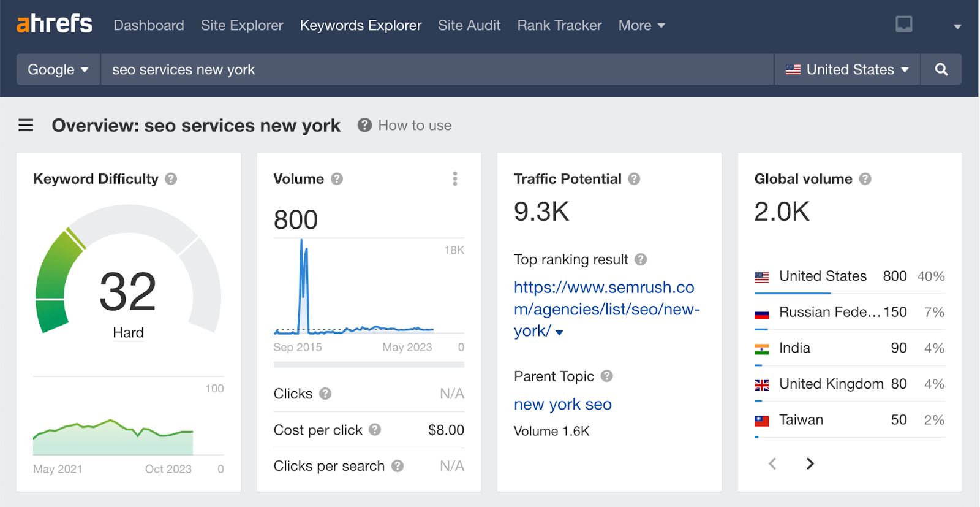Screen dimensions: 980x507
Task: Click the $8.00 cost per click value
Action: click(446, 430)
